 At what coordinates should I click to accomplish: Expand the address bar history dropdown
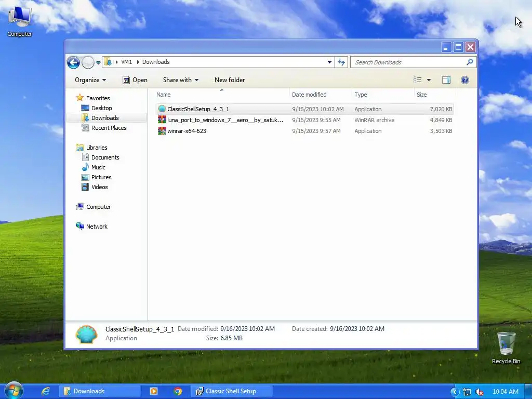[x=329, y=62]
